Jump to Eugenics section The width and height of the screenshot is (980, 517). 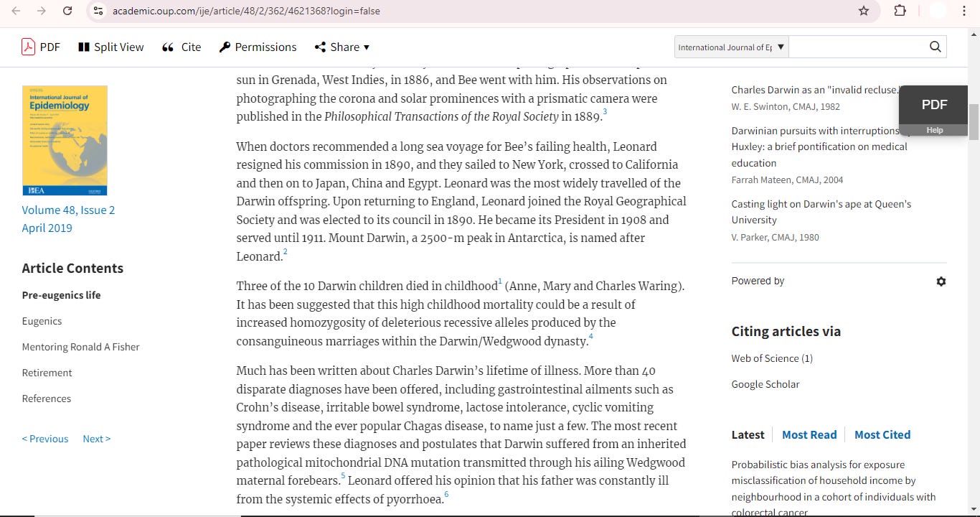pos(42,321)
